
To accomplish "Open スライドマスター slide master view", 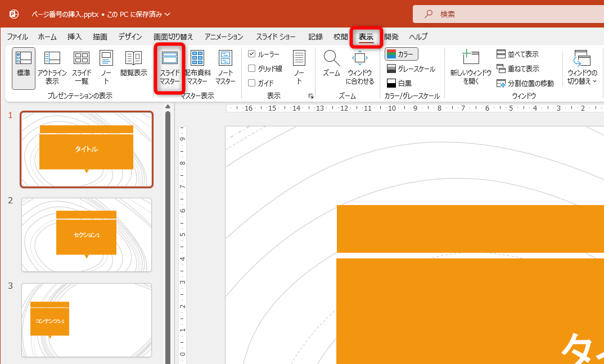I will pos(169,68).
